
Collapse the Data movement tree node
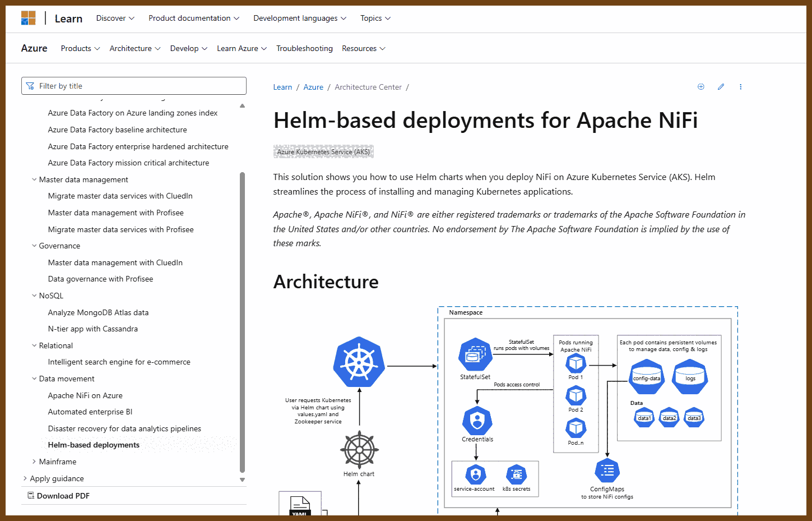coord(34,379)
